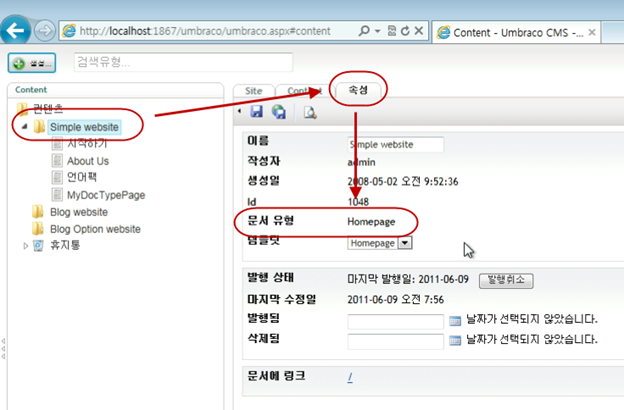Click the About Us document icon
This screenshot has width=624, height=410.
(x=57, y=161)
